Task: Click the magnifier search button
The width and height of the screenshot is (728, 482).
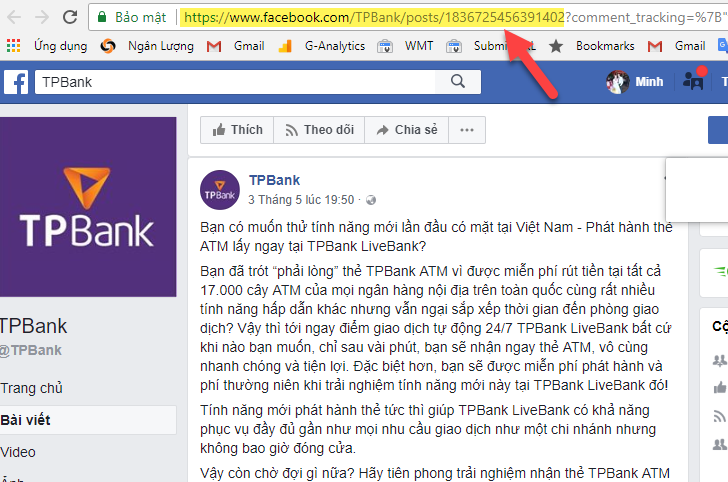Action: pyautogui.click(x=458, y=81)
